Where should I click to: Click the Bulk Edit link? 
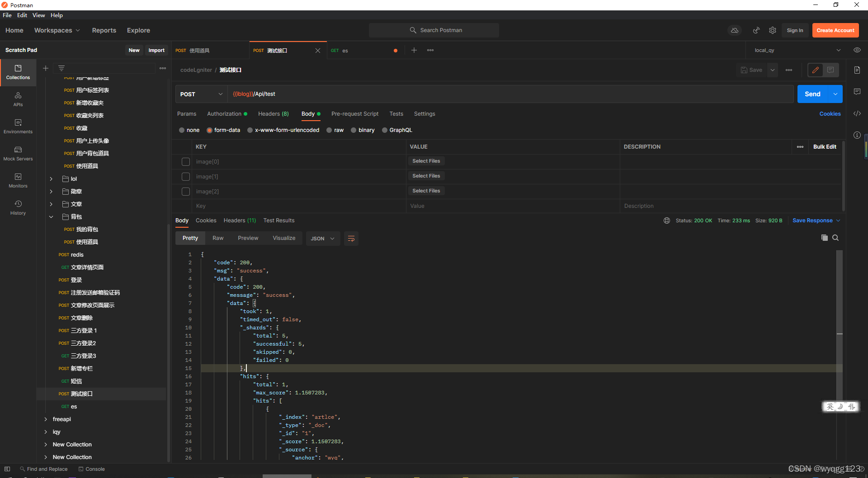(x=825, y=147)
